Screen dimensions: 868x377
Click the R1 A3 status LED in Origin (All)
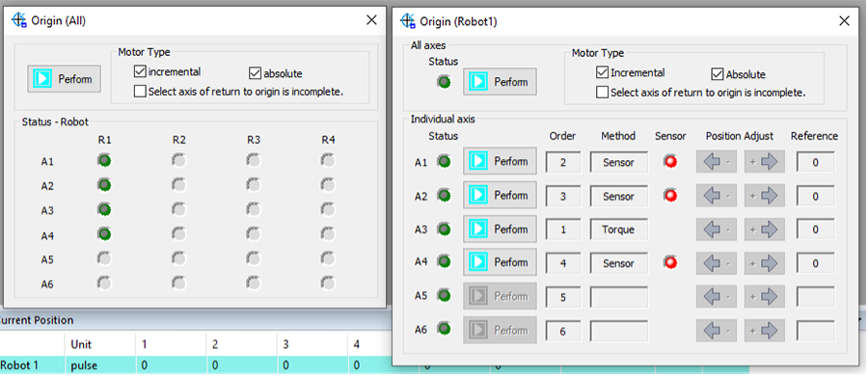(x=104, y=210)
